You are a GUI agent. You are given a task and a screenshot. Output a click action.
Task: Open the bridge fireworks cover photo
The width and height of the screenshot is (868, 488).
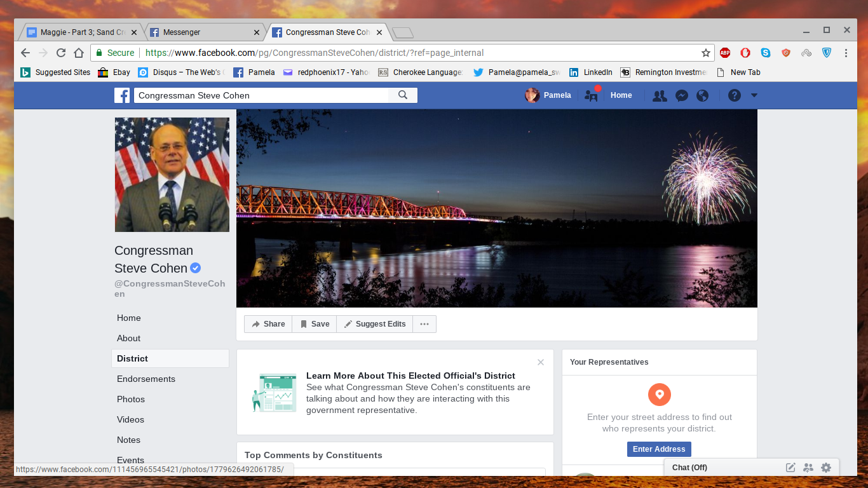tap(497, 208)
